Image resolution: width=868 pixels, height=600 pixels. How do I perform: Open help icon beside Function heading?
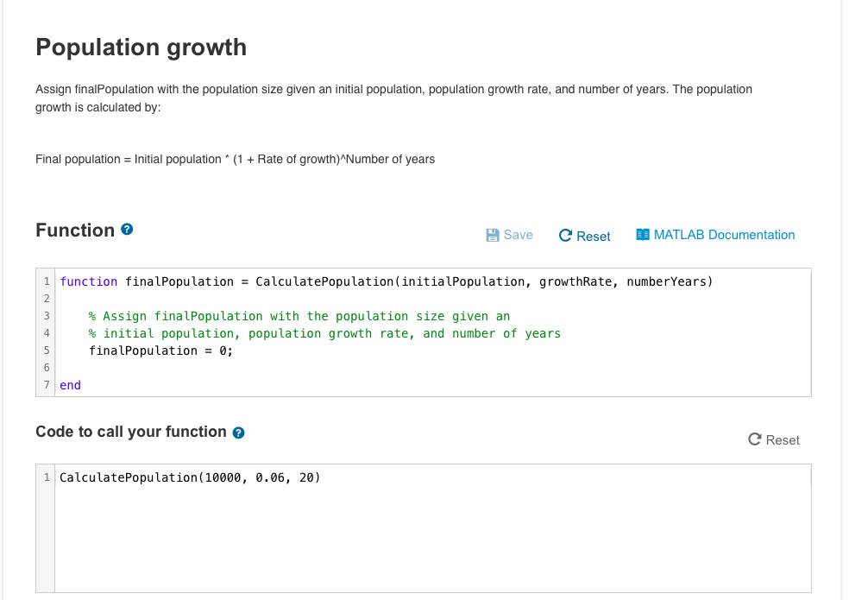128,231
